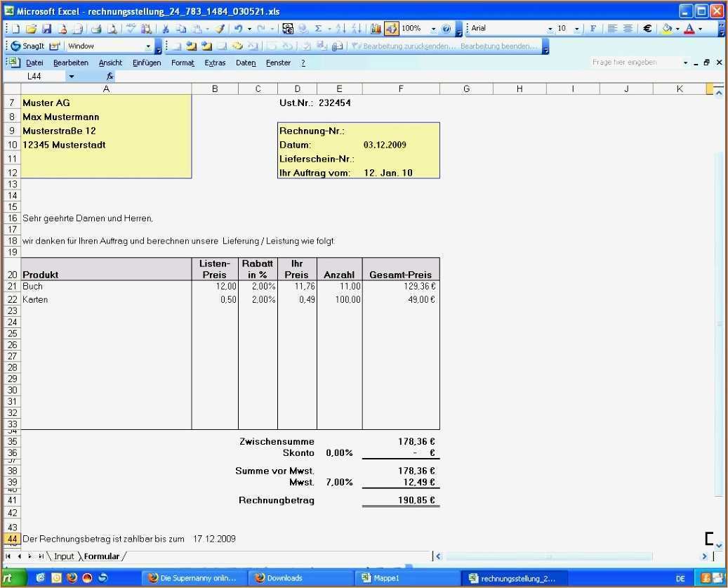Select row 21 header

point(12,286)
